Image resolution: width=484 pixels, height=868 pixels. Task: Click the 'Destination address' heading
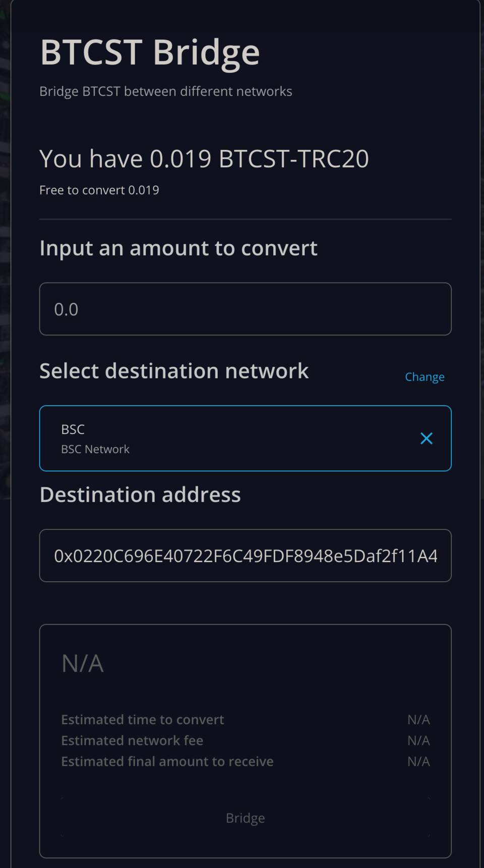point(140,495)
